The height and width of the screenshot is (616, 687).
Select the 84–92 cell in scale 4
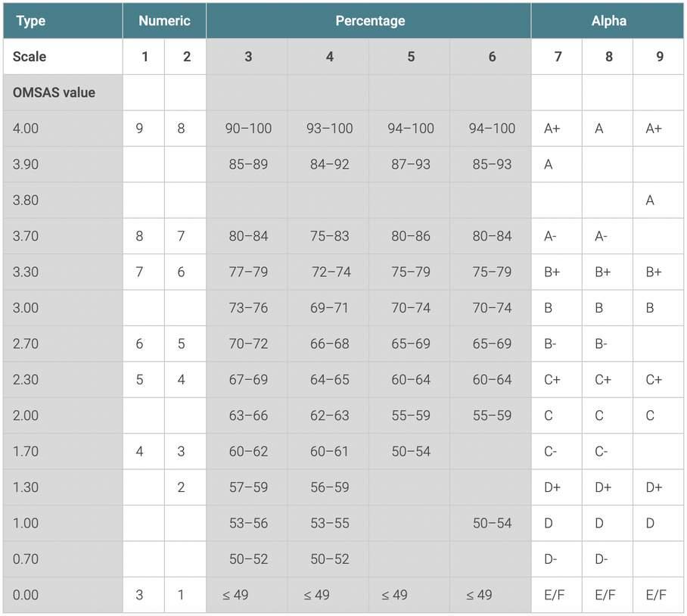[x=328, y=164]
